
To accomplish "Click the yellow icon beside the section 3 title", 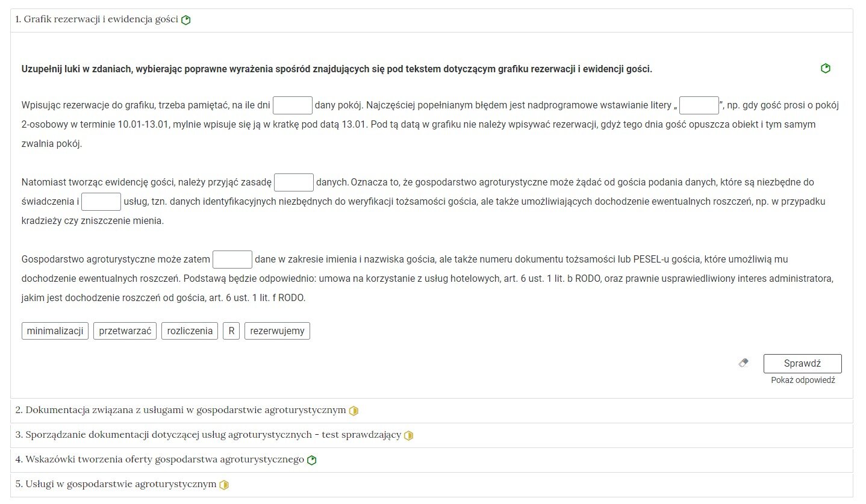I will point(409,435).
